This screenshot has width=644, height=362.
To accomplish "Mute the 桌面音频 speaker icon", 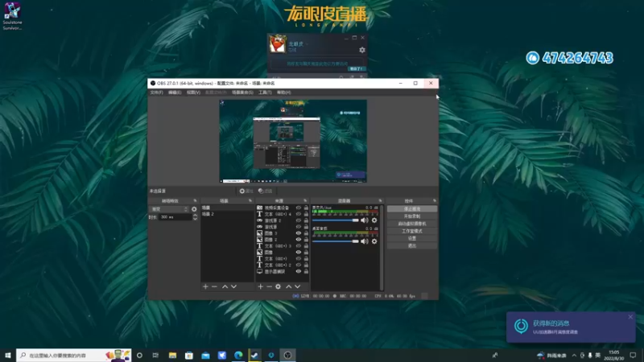I will click(365, 241).
